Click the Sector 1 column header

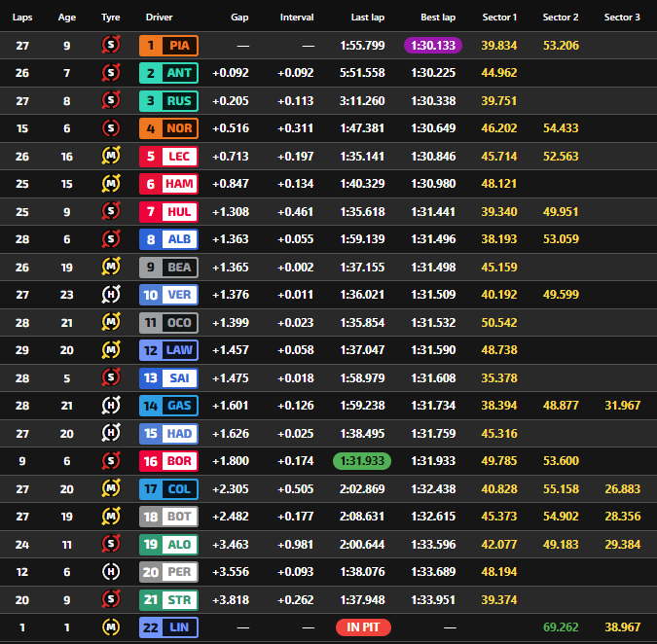click(499, 18)
